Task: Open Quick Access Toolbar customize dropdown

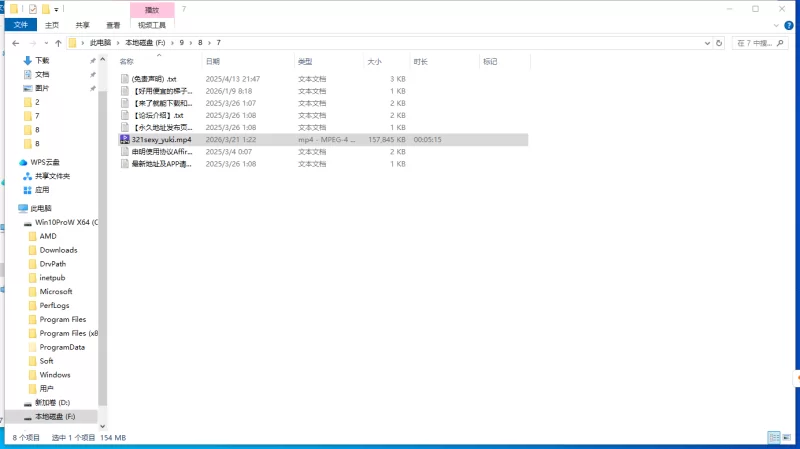Action: (x=56, y=9)
